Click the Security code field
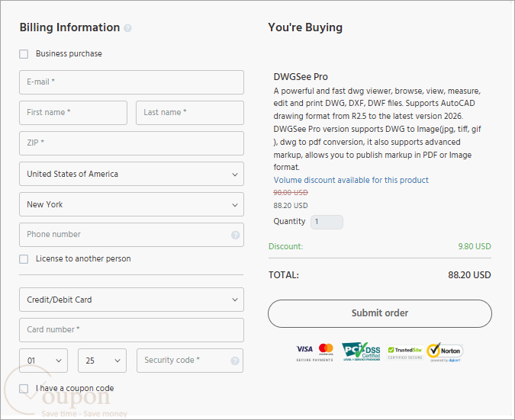 tap(190, 361)
